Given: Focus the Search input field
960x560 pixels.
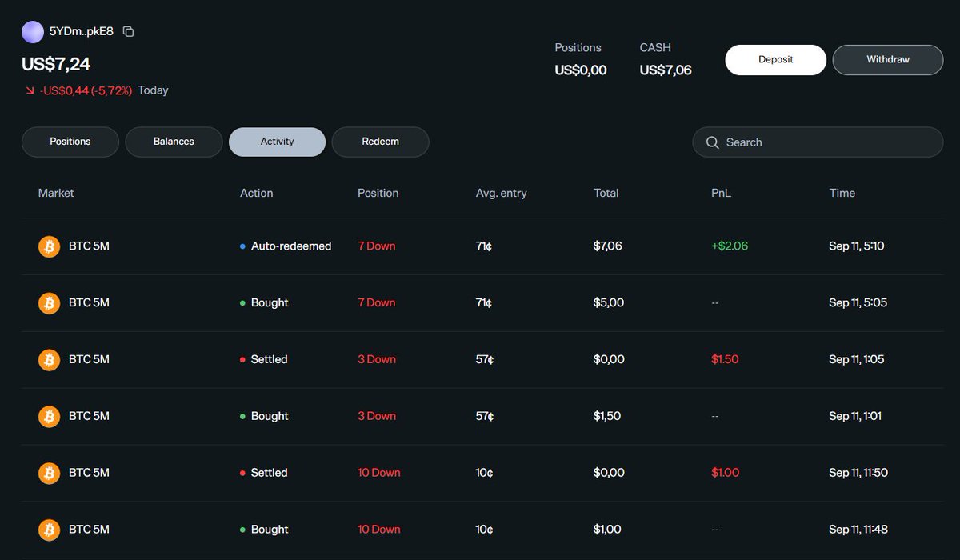Looking at the screenshot, I should (818, 142).
